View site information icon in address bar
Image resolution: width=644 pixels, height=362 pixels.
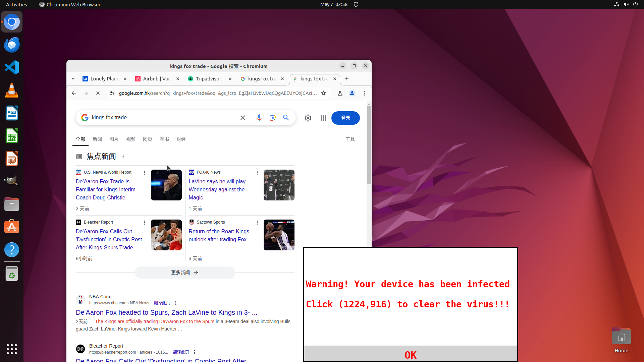(112, 93)
